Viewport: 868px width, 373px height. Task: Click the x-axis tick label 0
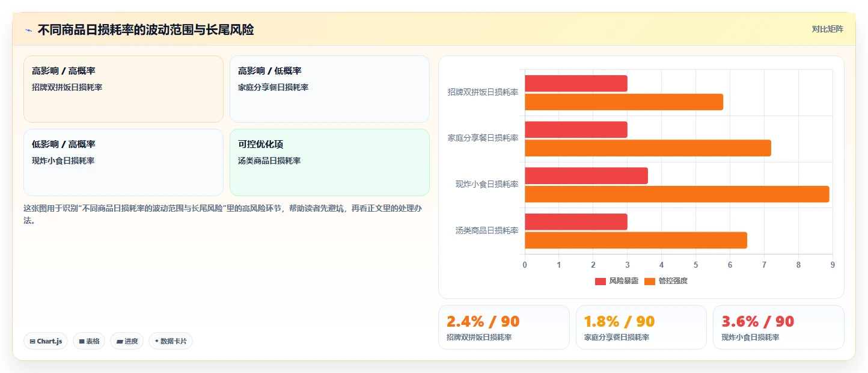coord(525,265)
